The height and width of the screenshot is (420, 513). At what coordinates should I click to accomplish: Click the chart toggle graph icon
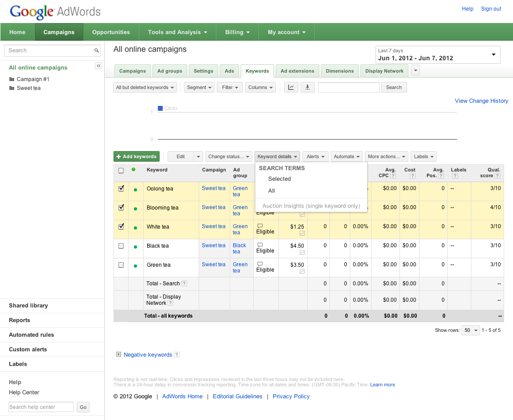click(x=291, y=87)
